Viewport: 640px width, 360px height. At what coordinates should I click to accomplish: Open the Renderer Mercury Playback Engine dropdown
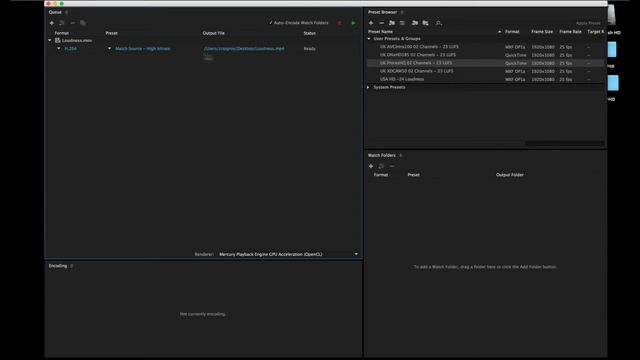pyautogui.click(x=288, y=254)
